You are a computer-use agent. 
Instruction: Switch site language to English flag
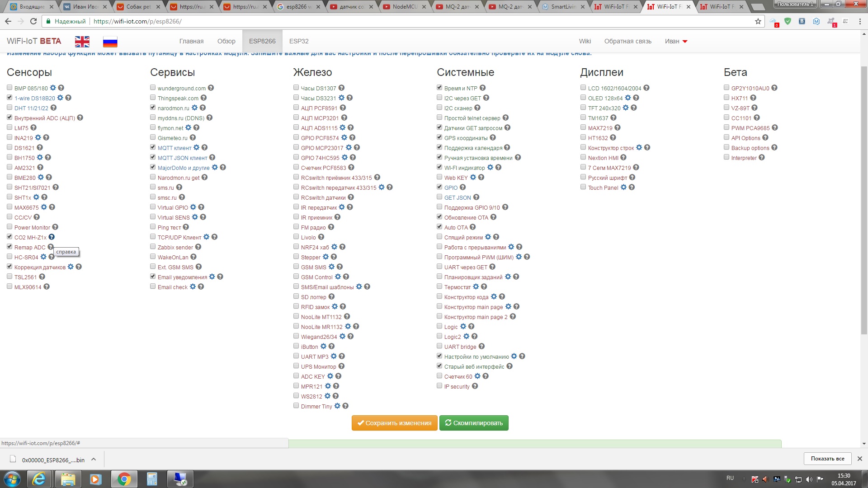[x=82, y=42]
